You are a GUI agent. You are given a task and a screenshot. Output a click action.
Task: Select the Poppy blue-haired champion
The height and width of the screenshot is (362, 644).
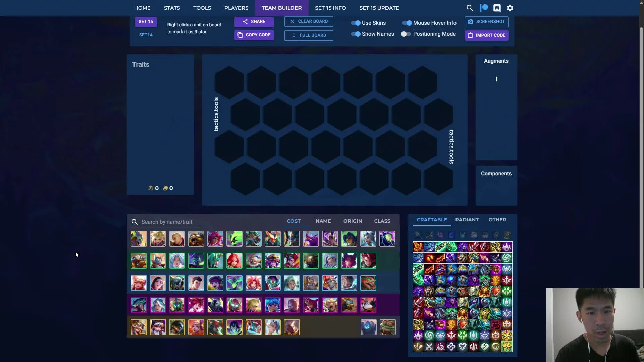[273, 305]
